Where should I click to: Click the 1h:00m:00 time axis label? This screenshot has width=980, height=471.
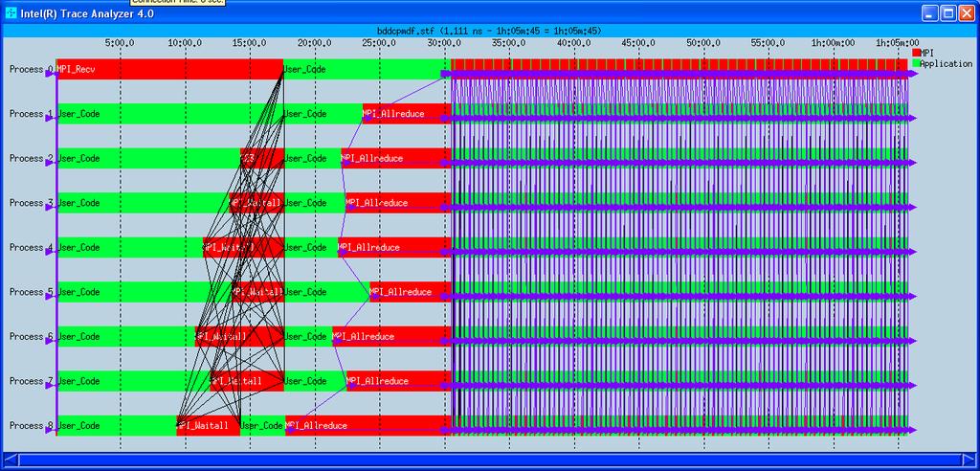pyautogui.click(x=834, y=43)
